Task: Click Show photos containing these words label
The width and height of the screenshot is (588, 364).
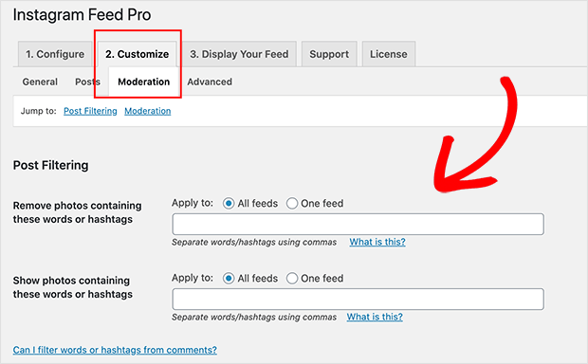Action: click(x=73, y=287)
